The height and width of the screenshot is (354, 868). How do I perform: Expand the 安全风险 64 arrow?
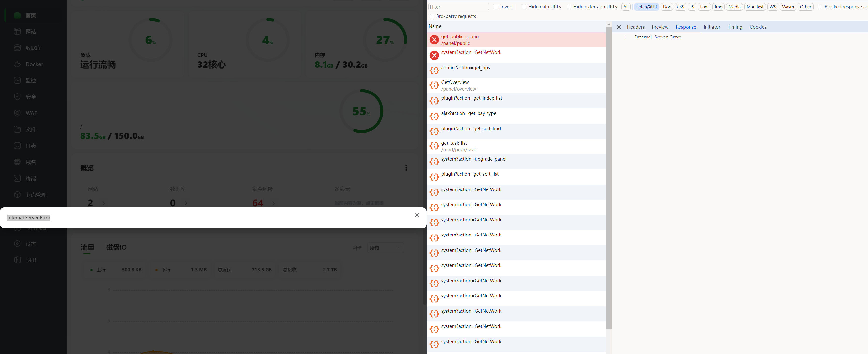click(273, 203)
